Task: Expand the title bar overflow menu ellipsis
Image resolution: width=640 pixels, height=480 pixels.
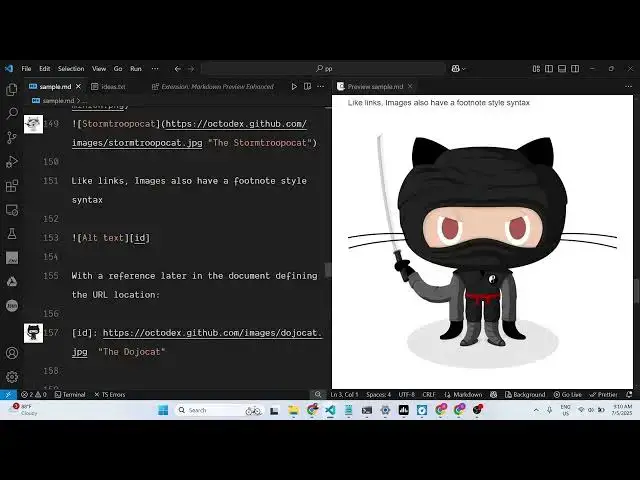Action: coord(155,69)
